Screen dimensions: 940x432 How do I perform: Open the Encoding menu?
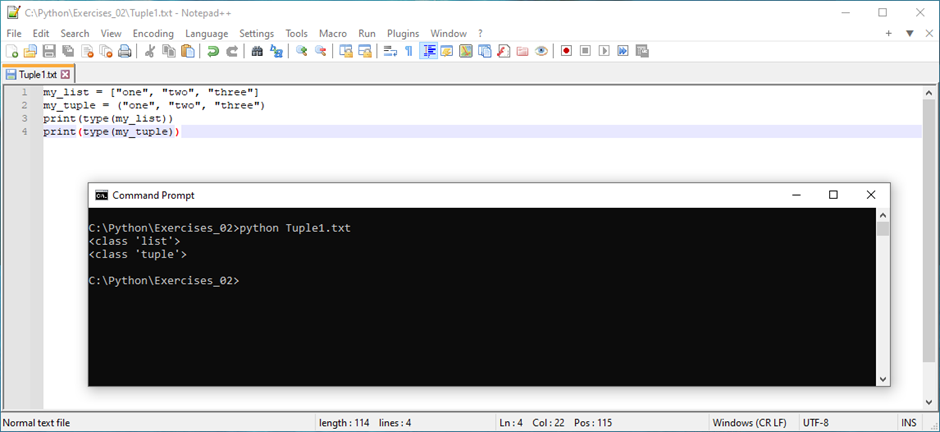pos(153,33)
